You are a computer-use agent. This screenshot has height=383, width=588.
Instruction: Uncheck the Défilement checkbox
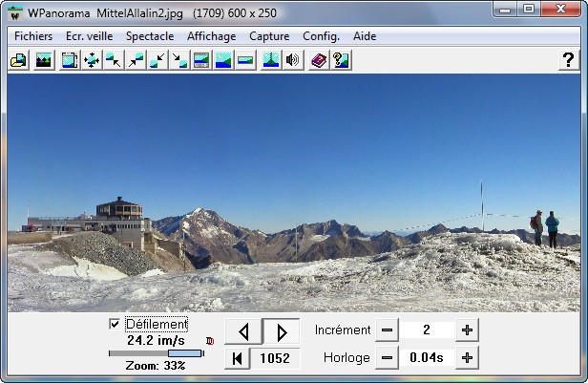coord(115,324)
